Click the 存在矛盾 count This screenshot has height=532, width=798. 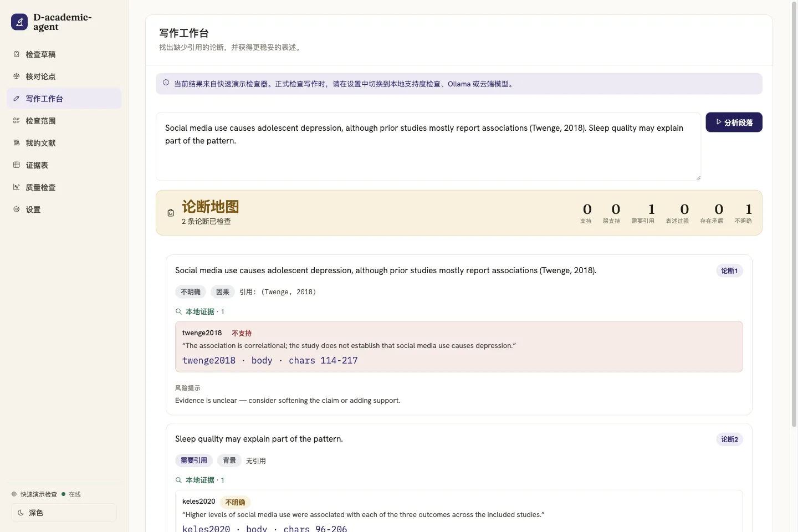coord(712,213)
